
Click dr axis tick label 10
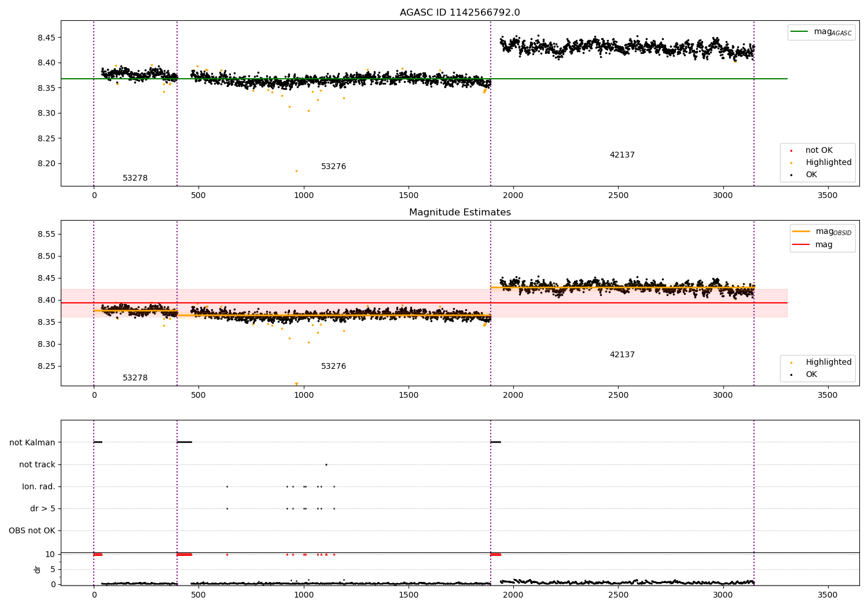tap(50, 555)
